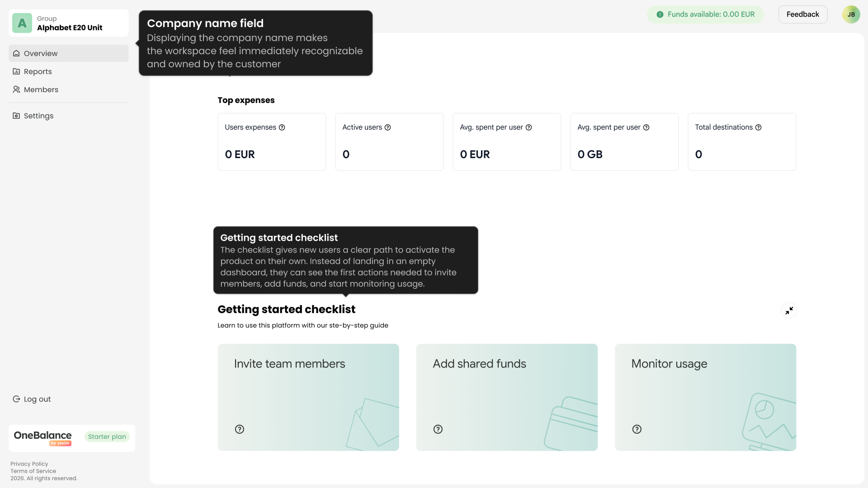Open the Monitor usage card
Viewport: 868px width, 488px height.
(x=705, y=397)
